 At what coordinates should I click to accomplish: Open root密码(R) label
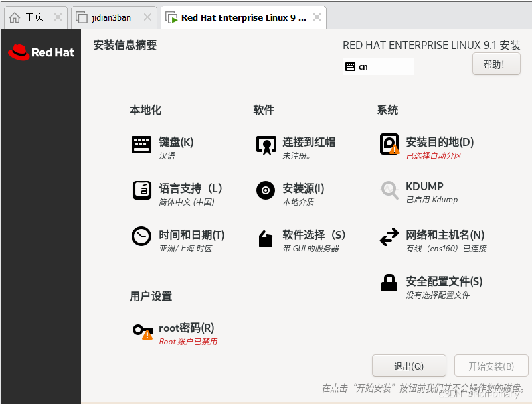[x=186, y=328]
